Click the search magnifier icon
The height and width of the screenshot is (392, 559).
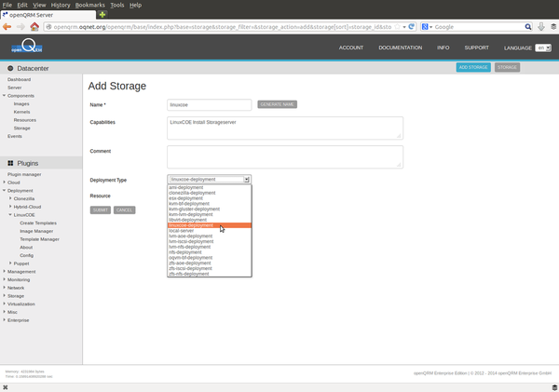(528, 27)
